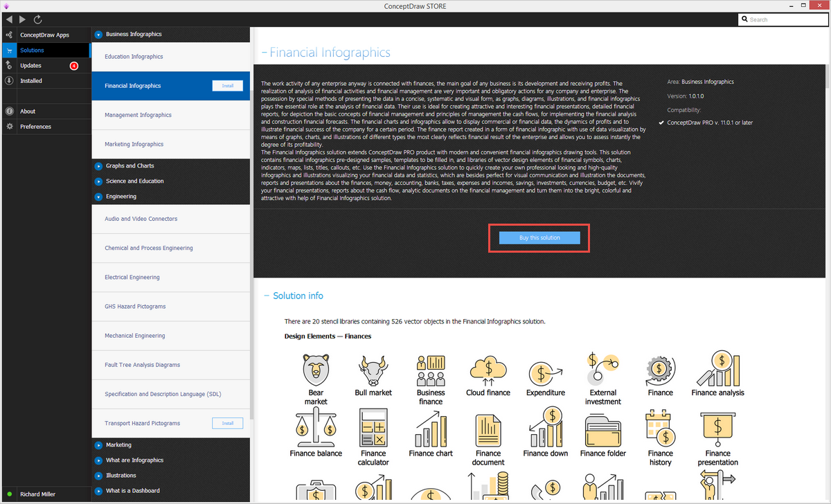Click the Buy this solution button

539,237
